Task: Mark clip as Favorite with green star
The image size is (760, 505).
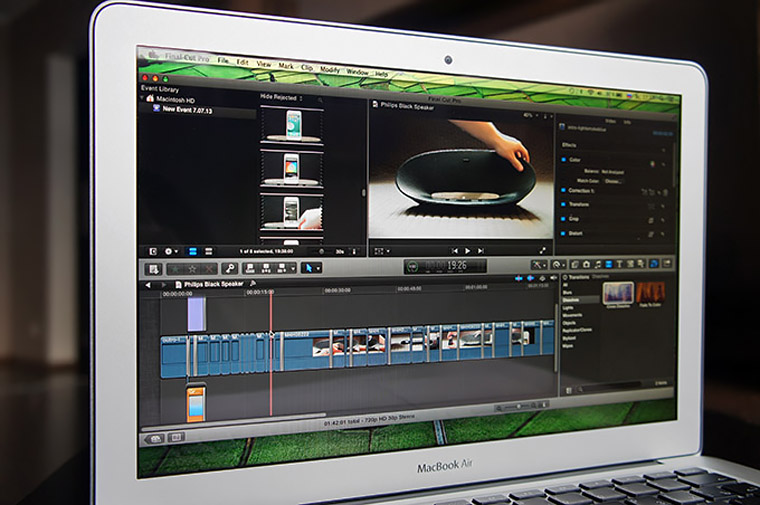Action: [175, 268]
